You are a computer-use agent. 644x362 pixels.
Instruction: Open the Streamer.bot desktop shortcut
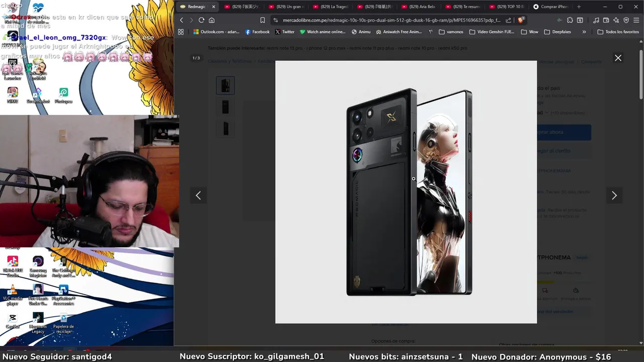(x=38, y=95)
